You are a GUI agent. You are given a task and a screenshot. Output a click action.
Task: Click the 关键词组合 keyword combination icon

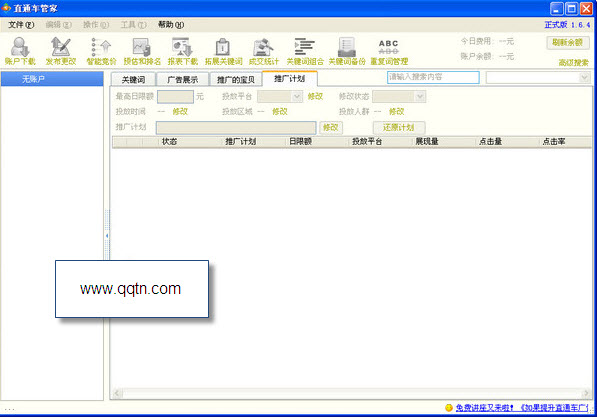(305, 51)
